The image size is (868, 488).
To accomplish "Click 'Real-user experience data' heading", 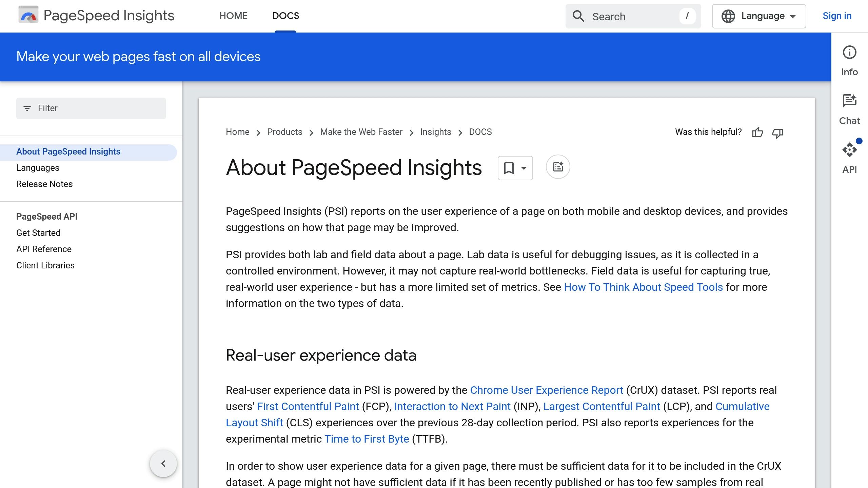I will pyautogui.click(x=321, y=355).
